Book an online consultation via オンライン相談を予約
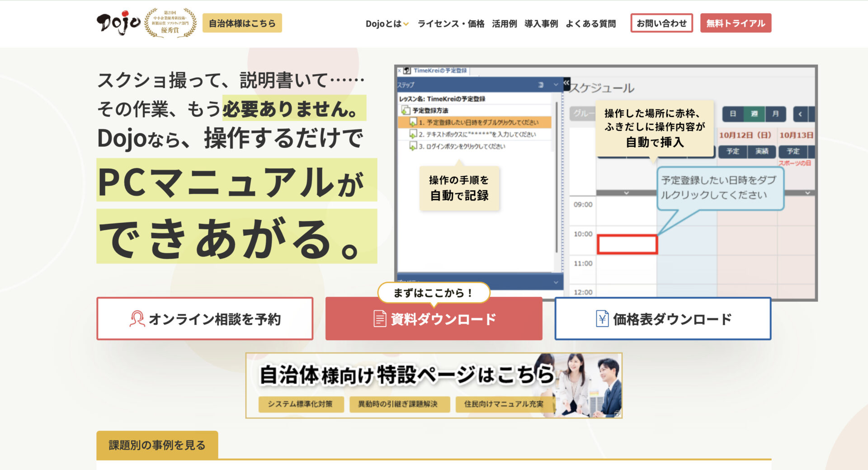The height and width of the screenshot is (470, 868). pyautogui.click(x=205, y=318)
